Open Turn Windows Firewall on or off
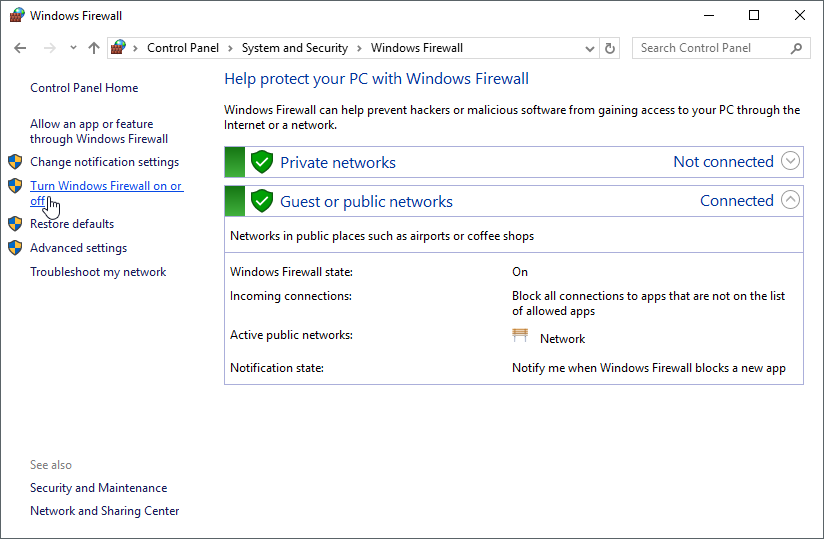Viewport: 824px width, 539px height. pyautogui.click(x=107, y=193)
